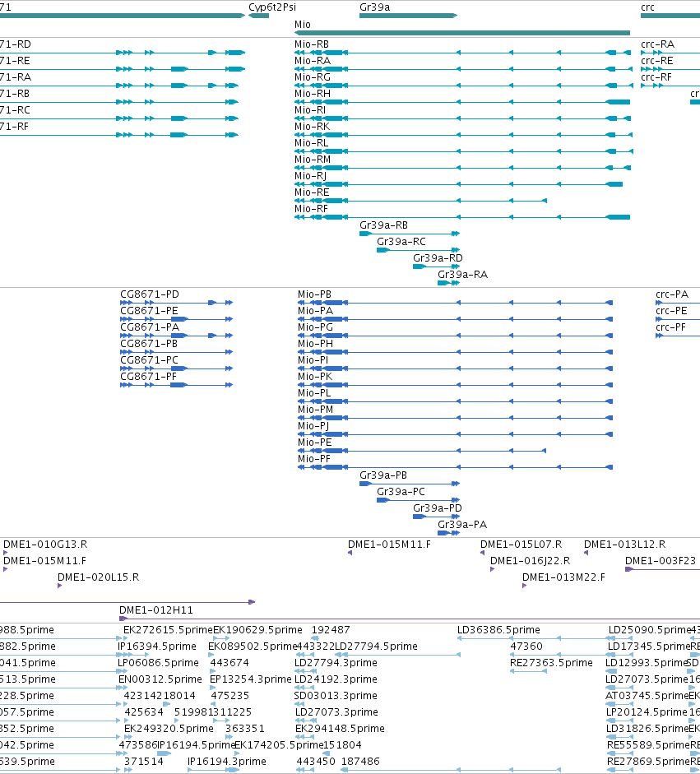
Task: Click the EN00312.5prime EST label
Action: (x=160, y=679)
